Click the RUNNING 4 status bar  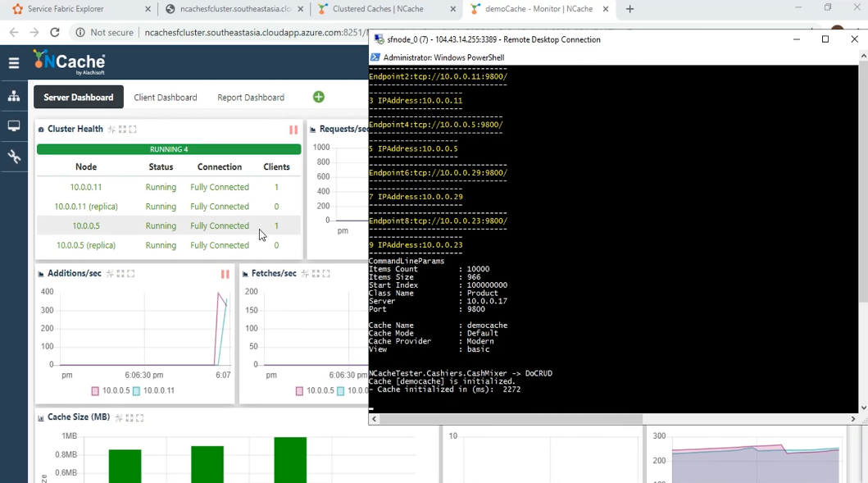[x=169, y=149]
